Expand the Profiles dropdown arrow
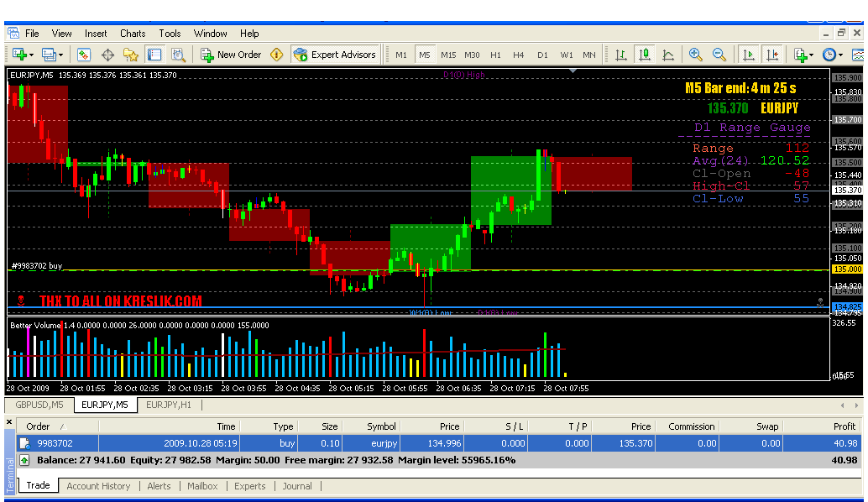This screenshot has height=502, width=868. point(60,55)
